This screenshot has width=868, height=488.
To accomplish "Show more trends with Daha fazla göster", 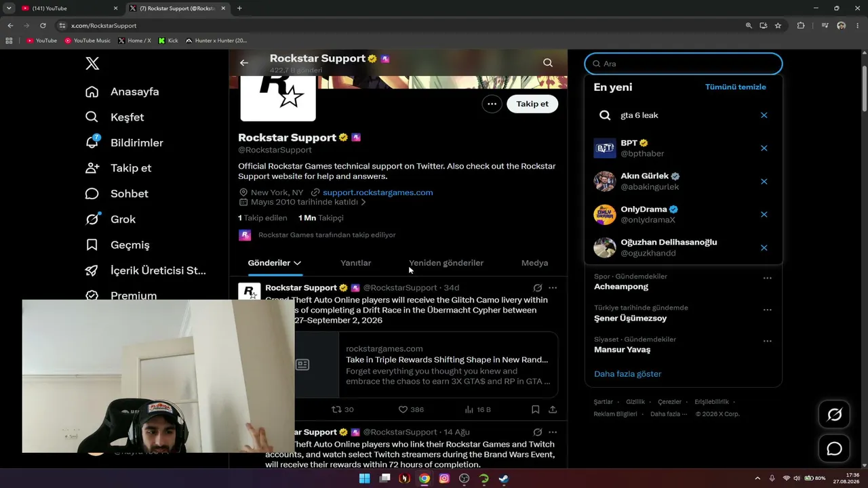I will [627, 374].
